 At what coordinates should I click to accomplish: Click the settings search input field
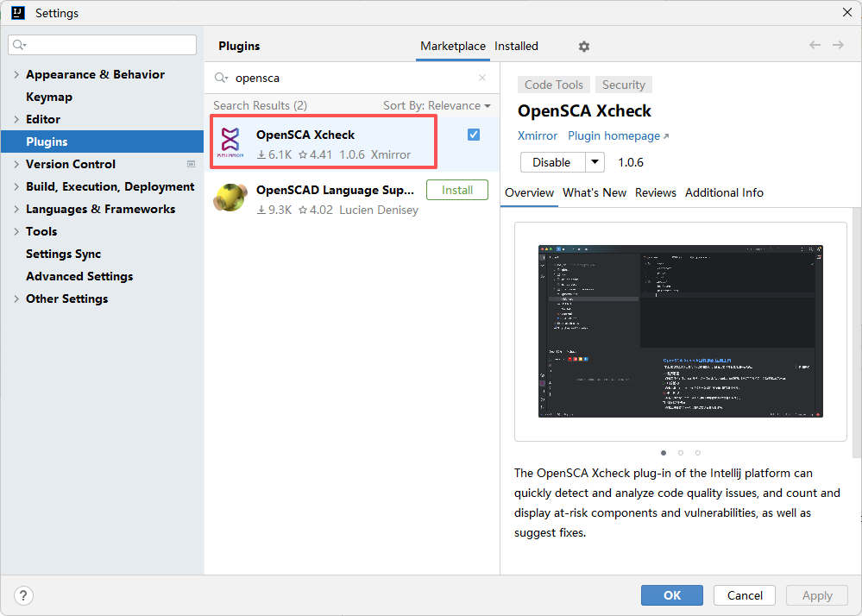click(103, 45)
